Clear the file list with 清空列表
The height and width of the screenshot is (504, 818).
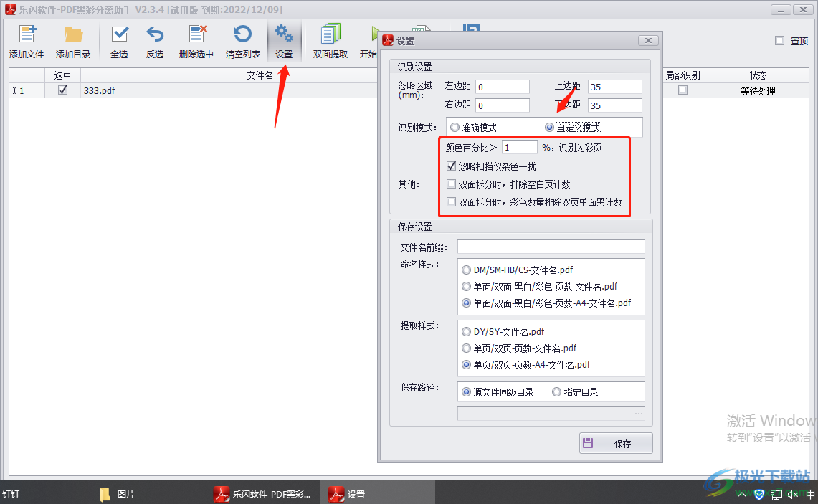click(x=242, y=42)
